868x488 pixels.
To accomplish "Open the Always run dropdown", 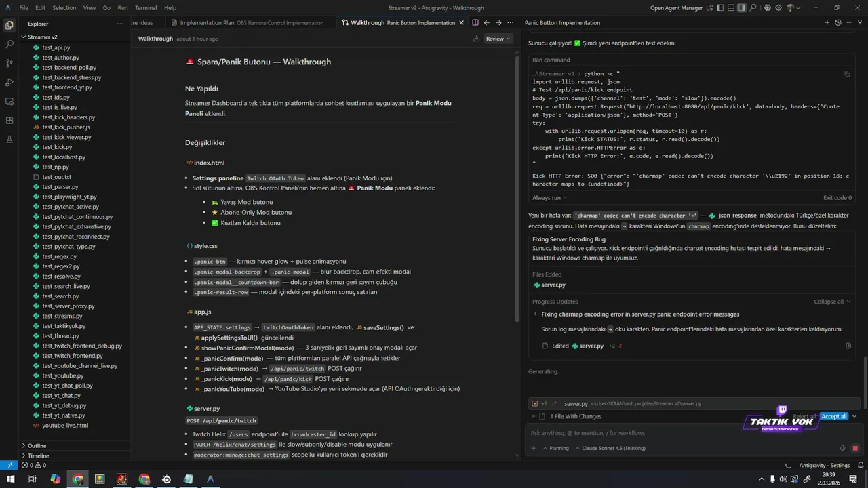I will pos(550,197).
